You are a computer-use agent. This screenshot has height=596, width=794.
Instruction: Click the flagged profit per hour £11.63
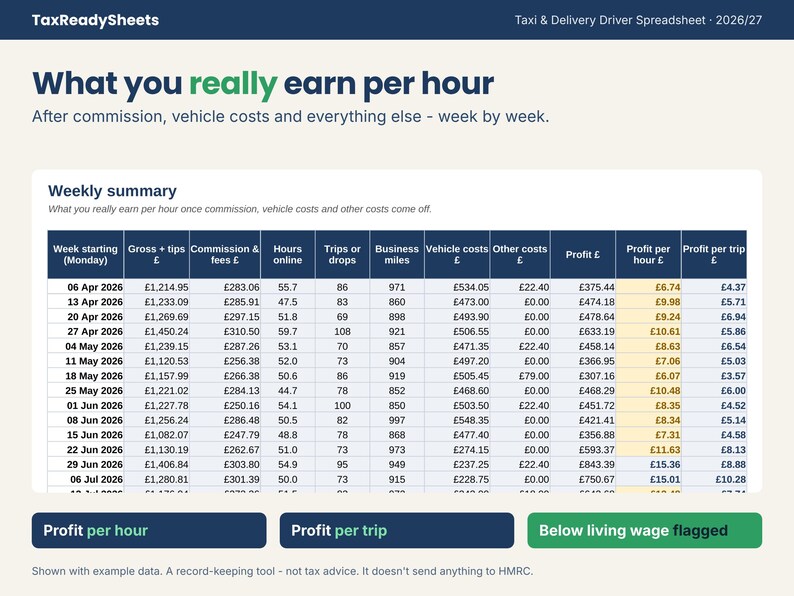[648, 450]
